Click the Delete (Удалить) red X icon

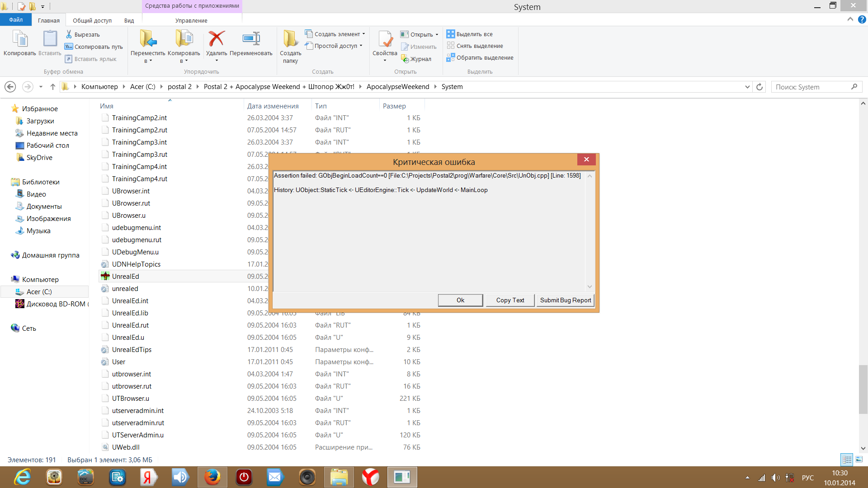pyautogui.click(x=217, y=39)
